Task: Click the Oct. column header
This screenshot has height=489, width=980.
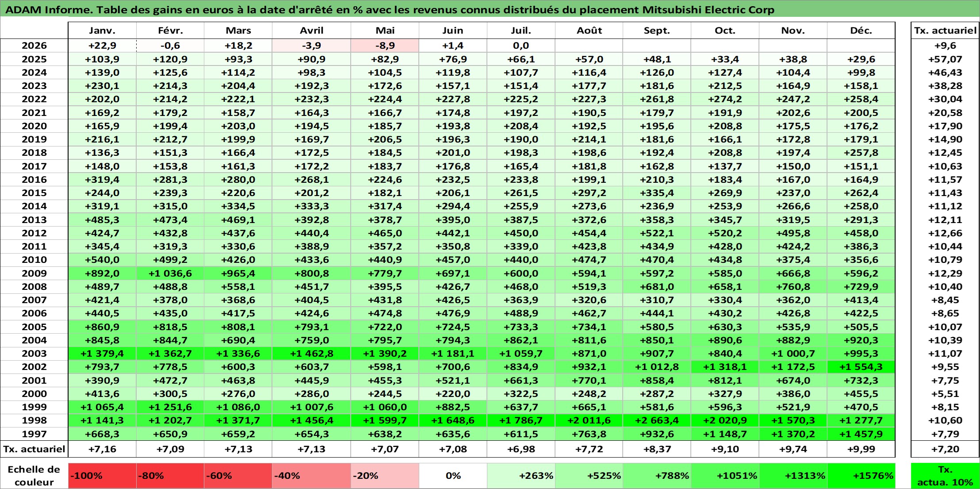Action: [x=725, y=31]
